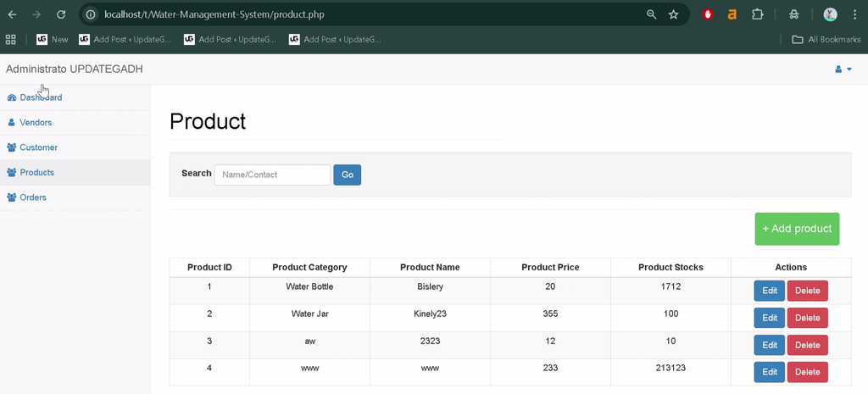Viewport: 868px width, 394px height.
Task: Click the 'Actions' column header
Action: (x=791, y=267)
